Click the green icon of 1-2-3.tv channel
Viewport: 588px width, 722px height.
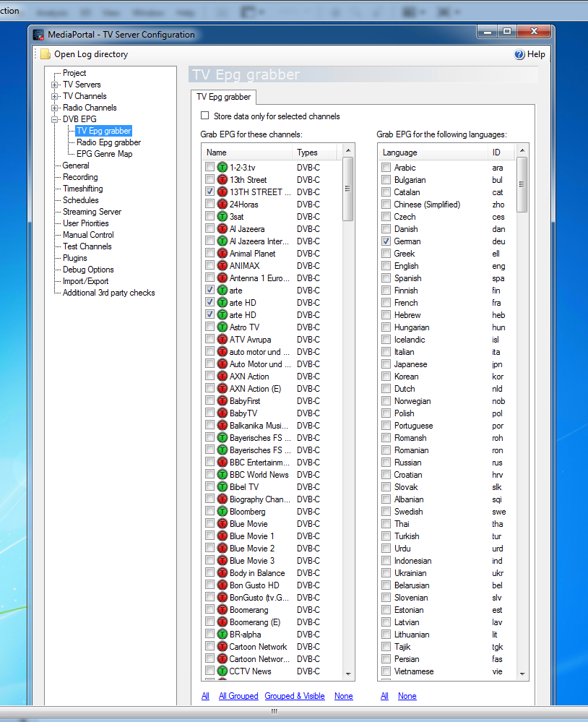[x=222, y=167]
